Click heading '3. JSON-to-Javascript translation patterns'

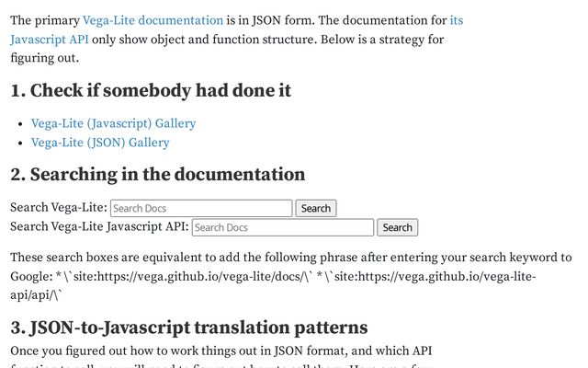click(x=189, y=328)
